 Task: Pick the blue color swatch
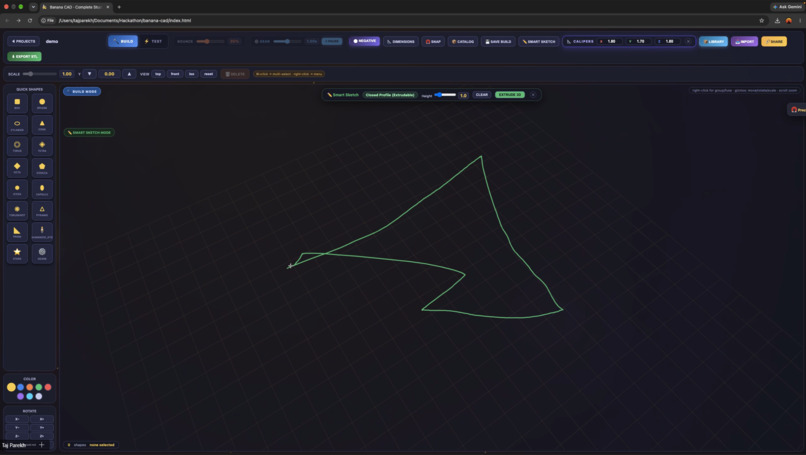coord(21,387)
